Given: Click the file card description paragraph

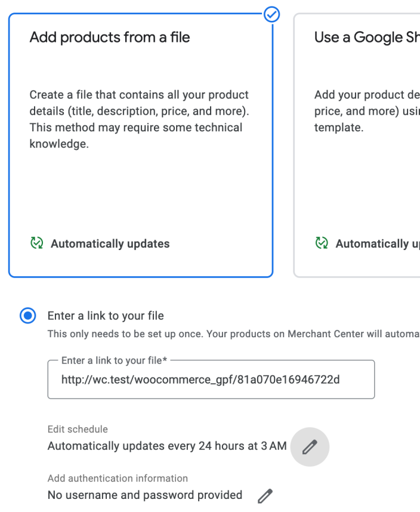Looking at the screenshot, I should point(139,119).
